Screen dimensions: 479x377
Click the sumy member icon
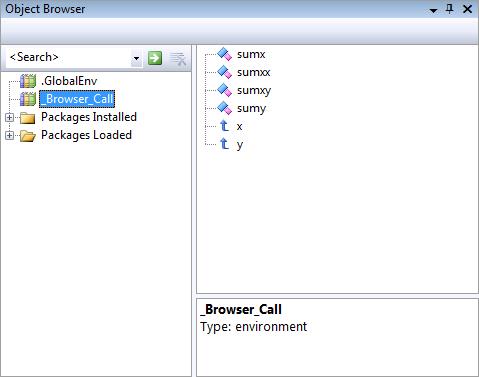pyautogui.click(x=224, y=108)
